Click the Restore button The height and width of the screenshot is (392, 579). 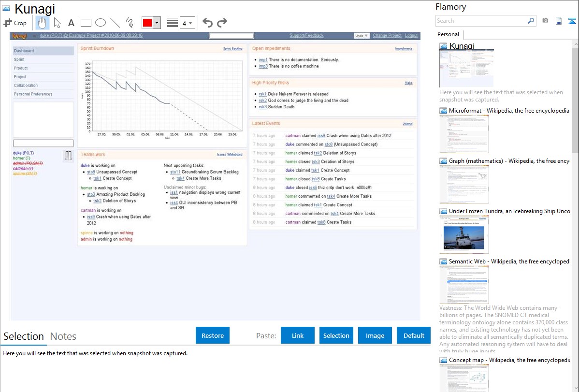(213, 335)
